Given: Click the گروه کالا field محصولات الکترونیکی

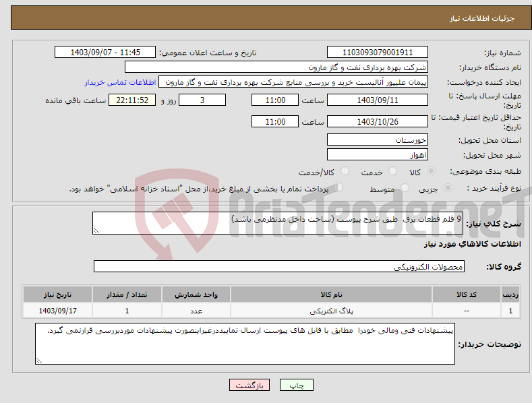Looking at the screenshot, I should (279, 266).
